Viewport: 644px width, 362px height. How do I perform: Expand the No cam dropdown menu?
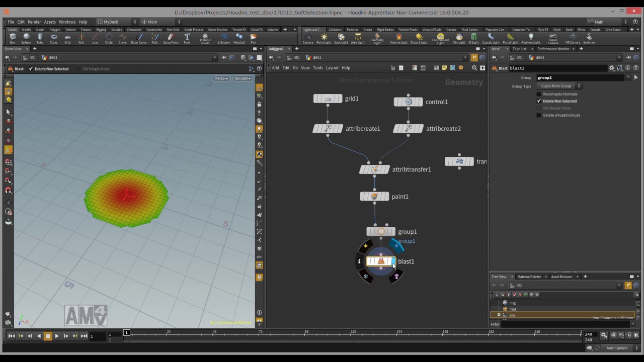tap(243, 78)
